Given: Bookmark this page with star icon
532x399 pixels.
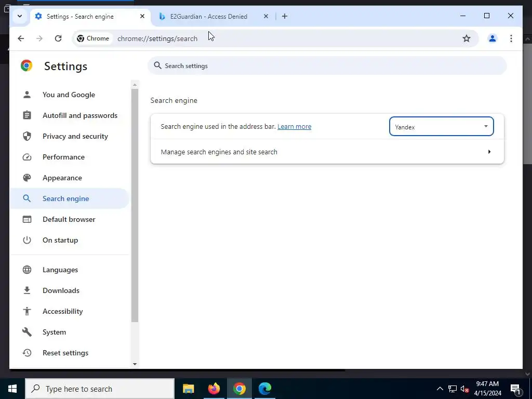Looking at the screenshot, I should [x=467, y=38].
